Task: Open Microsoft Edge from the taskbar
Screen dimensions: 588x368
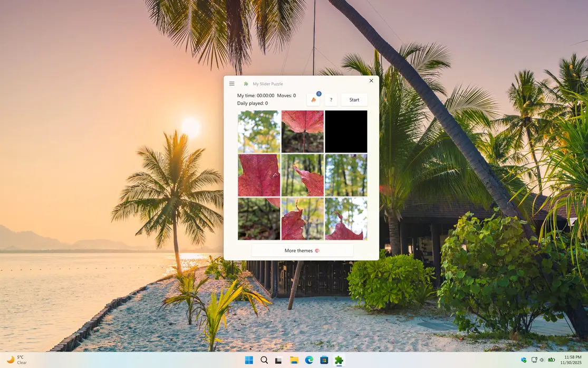Action: click(x=309, y=360)
